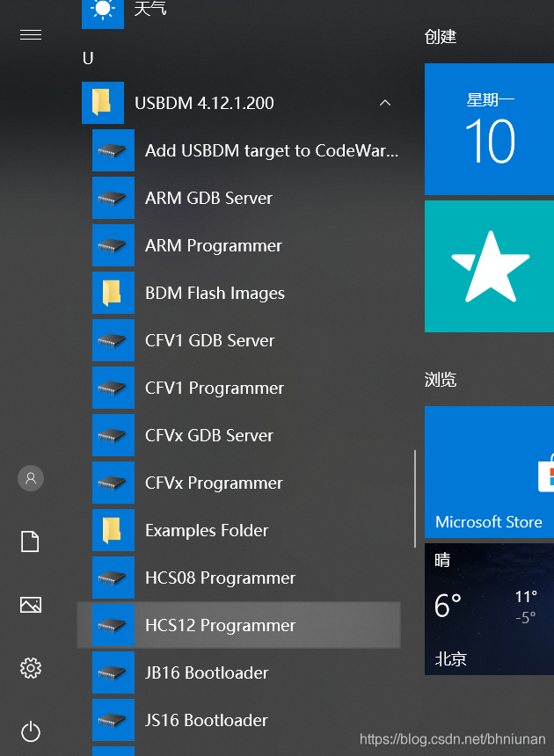
Task: Click the weather app sun icon
Action: (103, 12)
